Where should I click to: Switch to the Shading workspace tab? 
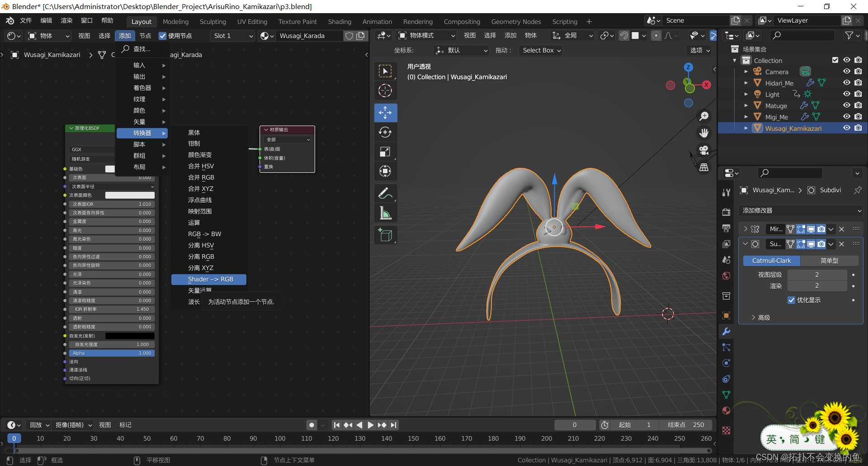(340, 22)
